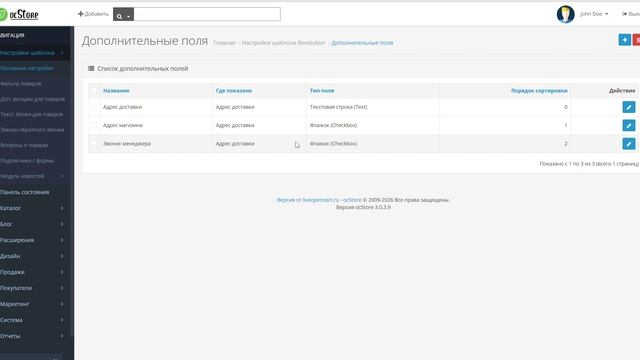The image size is (640, 360).
Task: Open the John Doe user menu
Action: tap(594, 14)
